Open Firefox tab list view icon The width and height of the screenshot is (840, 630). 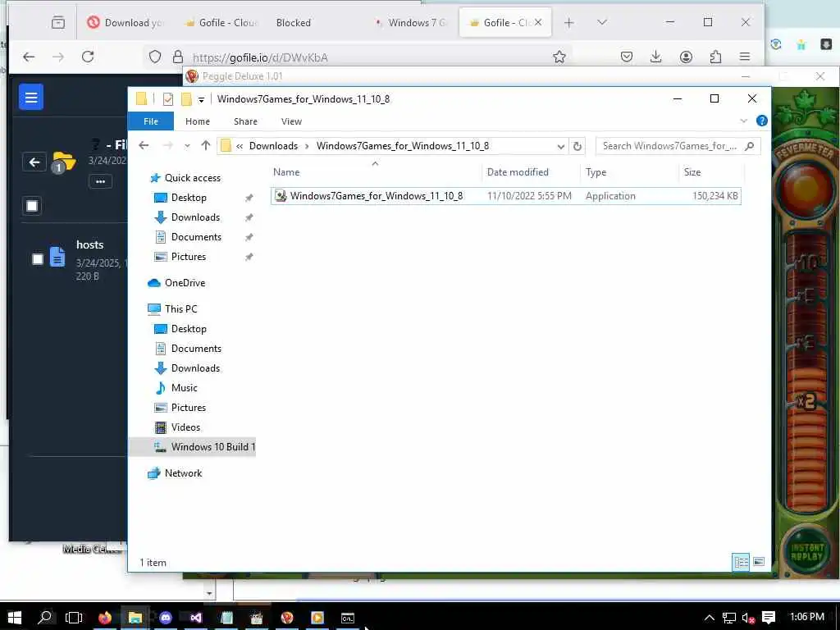[x=58, y=22]
